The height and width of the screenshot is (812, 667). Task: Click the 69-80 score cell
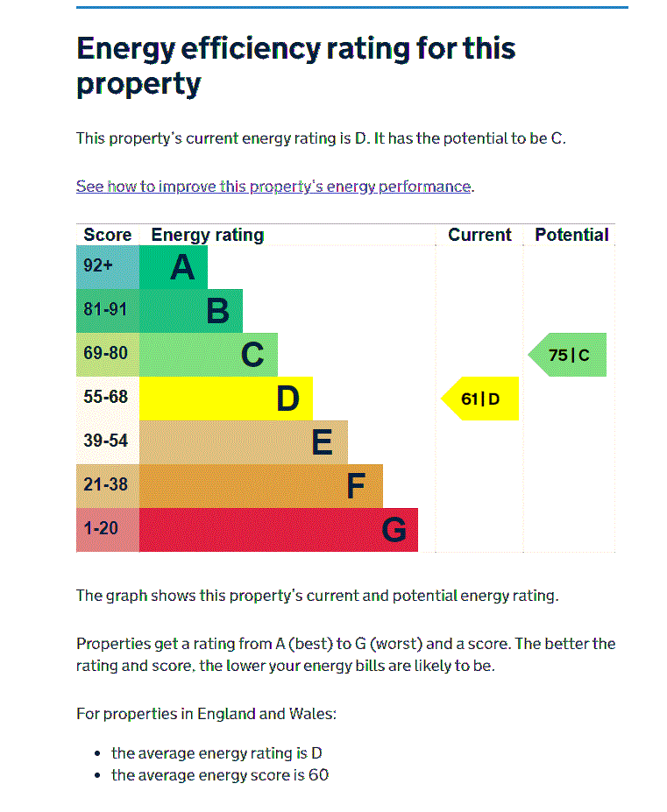(x=108, y=355)
